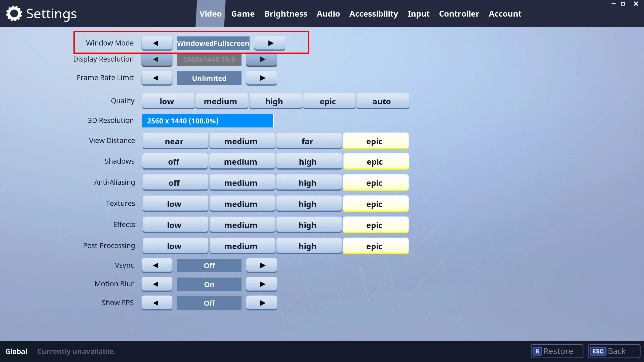Click the Unlimited frame rate value

click(209, 78)
